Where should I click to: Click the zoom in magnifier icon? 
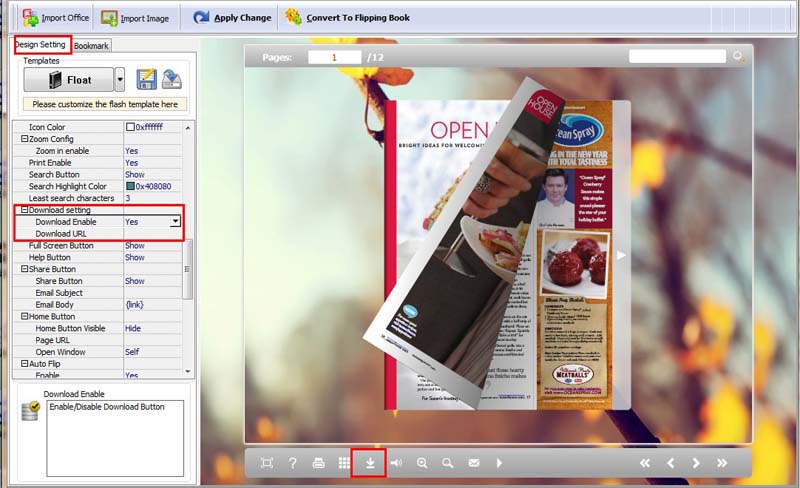[422, 463]
